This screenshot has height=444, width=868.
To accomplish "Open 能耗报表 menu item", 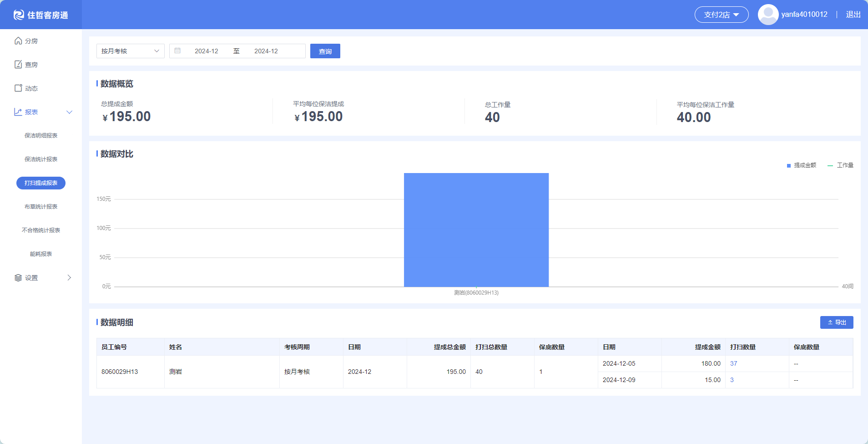I will [x=41, y=254].
